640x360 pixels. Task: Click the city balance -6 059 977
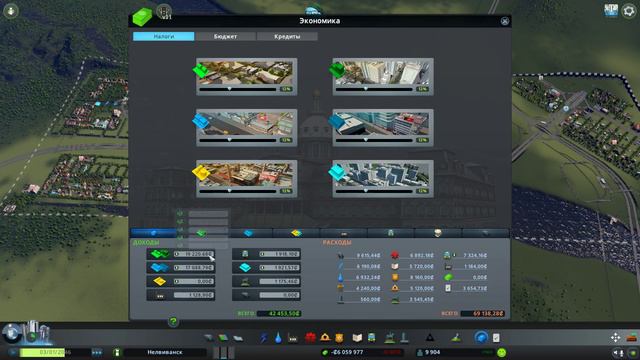(x=347, y=352)
